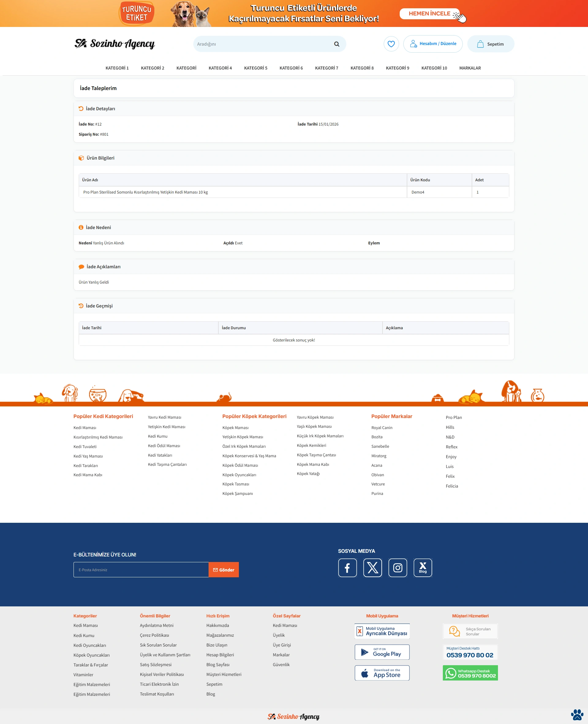Click the WhatsApp Destek badge
The image size is (588, 724).
(x=470, y=673)
